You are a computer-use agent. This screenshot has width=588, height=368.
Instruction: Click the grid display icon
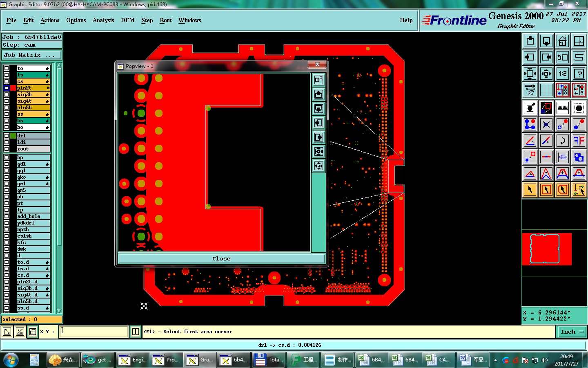pos(546,90)
